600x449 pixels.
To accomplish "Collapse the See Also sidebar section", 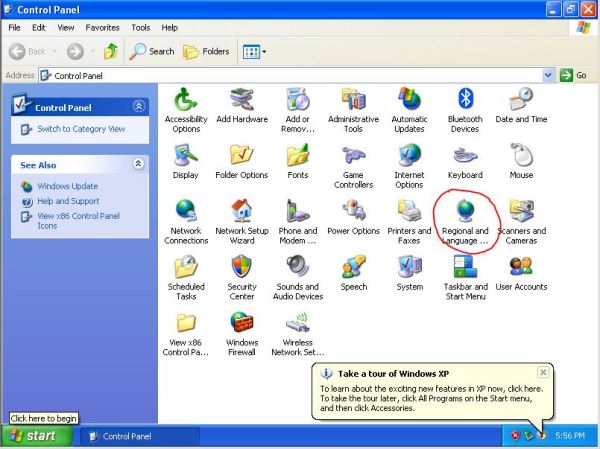I will pos(138,164).
